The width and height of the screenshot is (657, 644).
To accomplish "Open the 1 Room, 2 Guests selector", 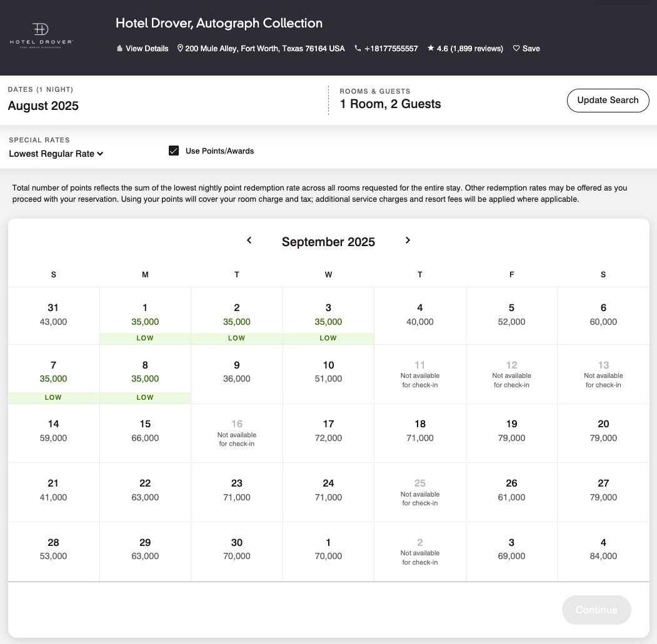I will pyautogui.click(x=390, y=104).
